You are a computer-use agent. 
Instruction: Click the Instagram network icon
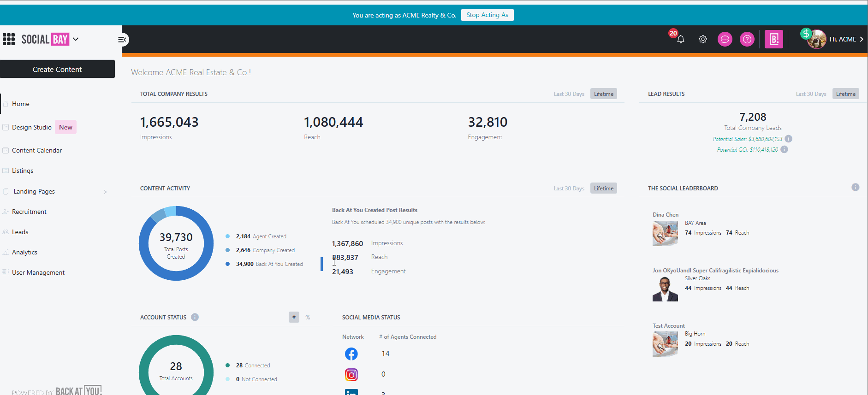point(351,375)
